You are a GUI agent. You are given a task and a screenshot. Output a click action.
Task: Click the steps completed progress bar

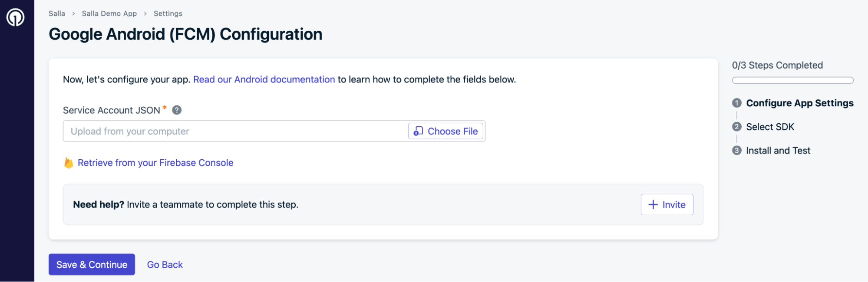tap(792, 80)
